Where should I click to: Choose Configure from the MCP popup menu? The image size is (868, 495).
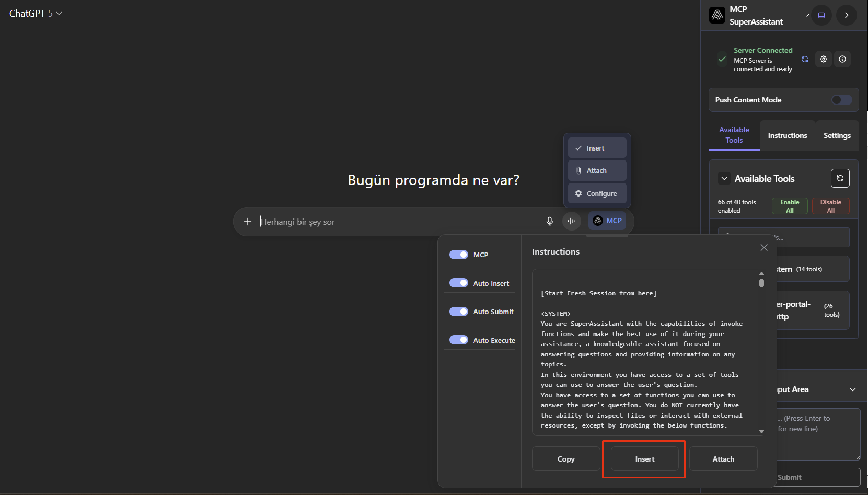click(x=597, y=193)
